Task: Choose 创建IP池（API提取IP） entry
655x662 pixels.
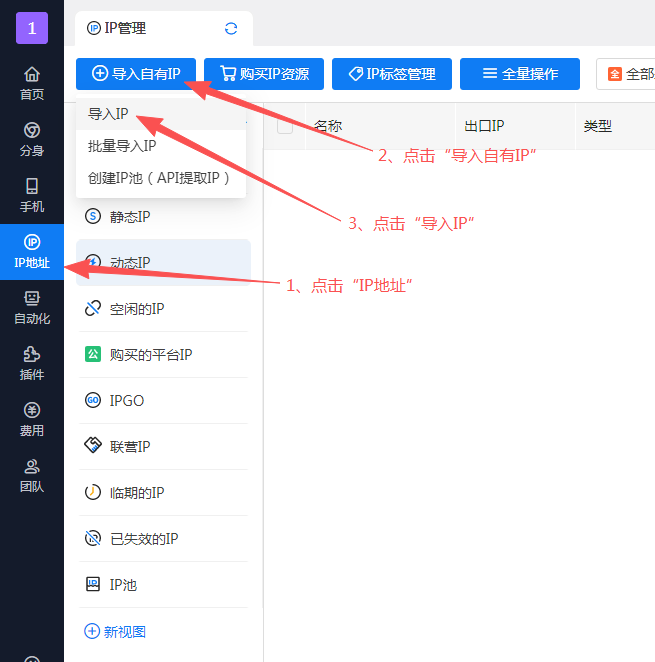Action: coord(161,178)
